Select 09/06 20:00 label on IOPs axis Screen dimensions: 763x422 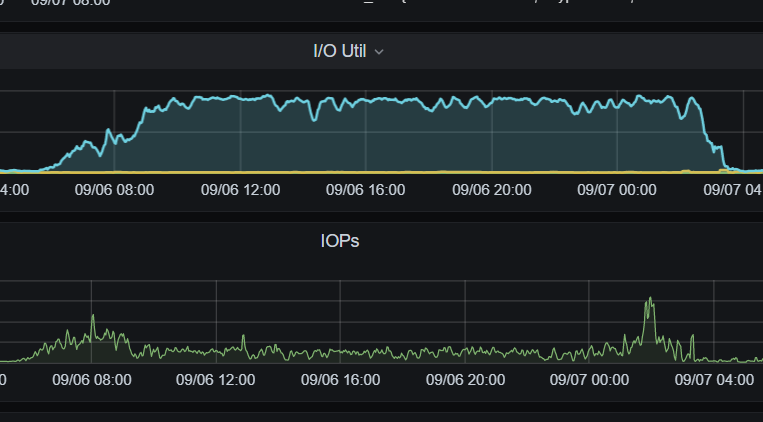[465, 380]
